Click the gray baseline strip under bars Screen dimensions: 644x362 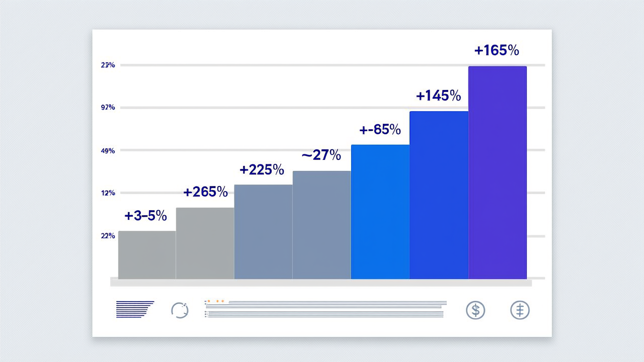(x=321, y=283)
